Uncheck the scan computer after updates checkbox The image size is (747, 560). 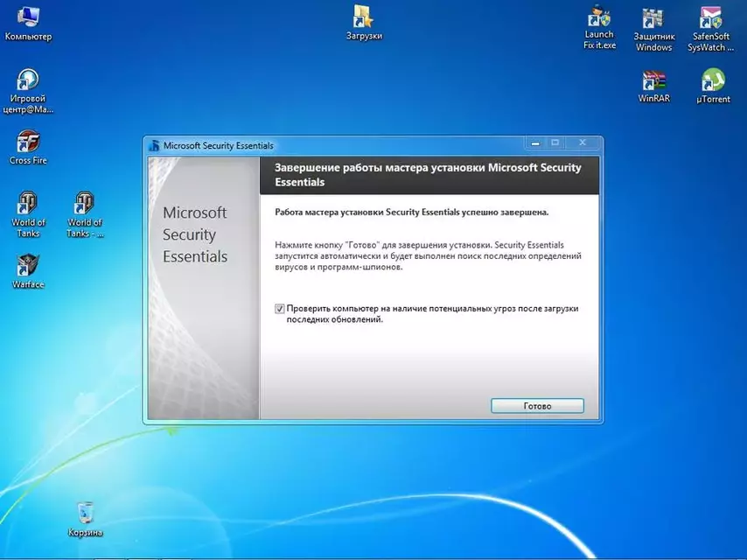click(x=280, y=309)
